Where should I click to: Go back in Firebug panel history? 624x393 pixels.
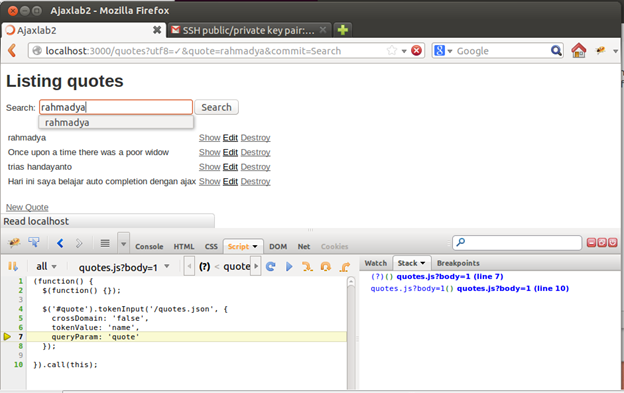pos(60,243)
